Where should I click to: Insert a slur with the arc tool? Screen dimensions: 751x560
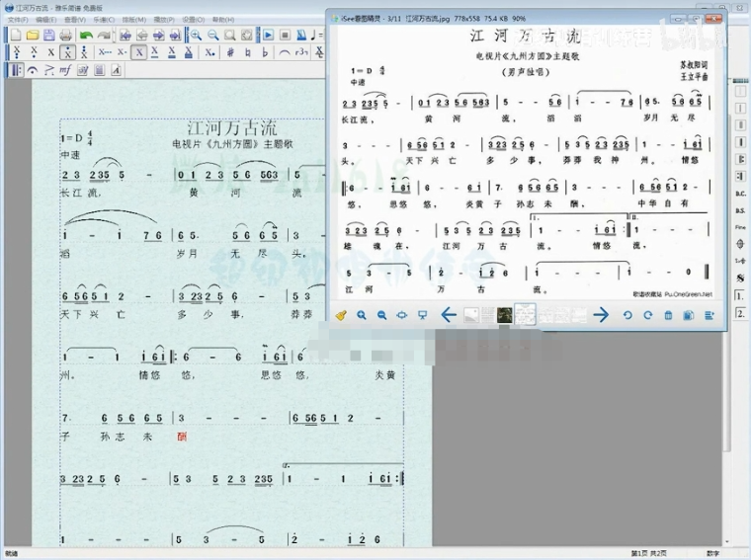click(286, 52)
